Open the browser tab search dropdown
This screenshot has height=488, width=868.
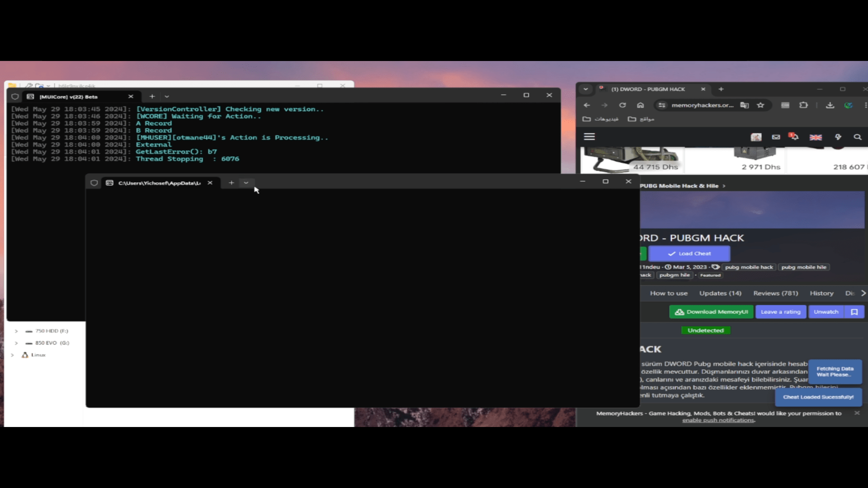pyautogui.click(x=586, y=89)
